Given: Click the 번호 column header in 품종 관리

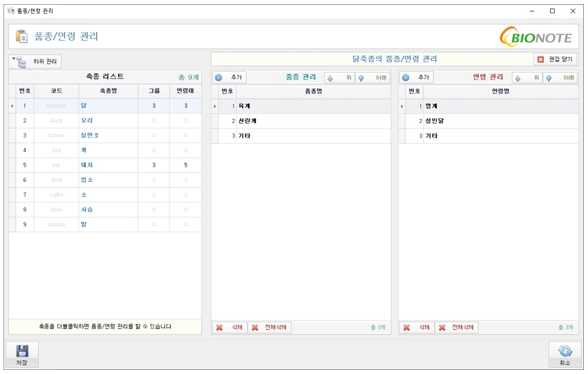Looking at the screenshot, I should [x=227, y=91].
